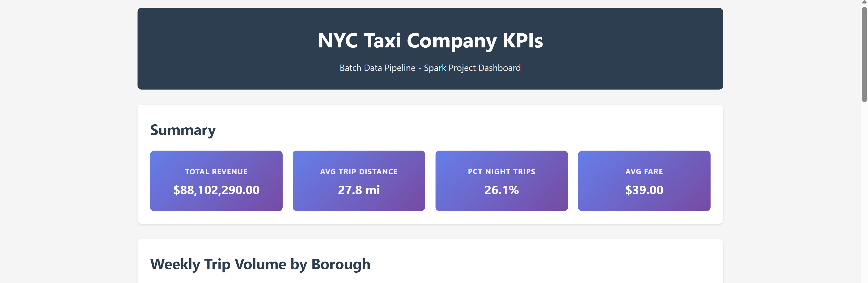Click the Summary section heading
868x283 pixels.
183,130
